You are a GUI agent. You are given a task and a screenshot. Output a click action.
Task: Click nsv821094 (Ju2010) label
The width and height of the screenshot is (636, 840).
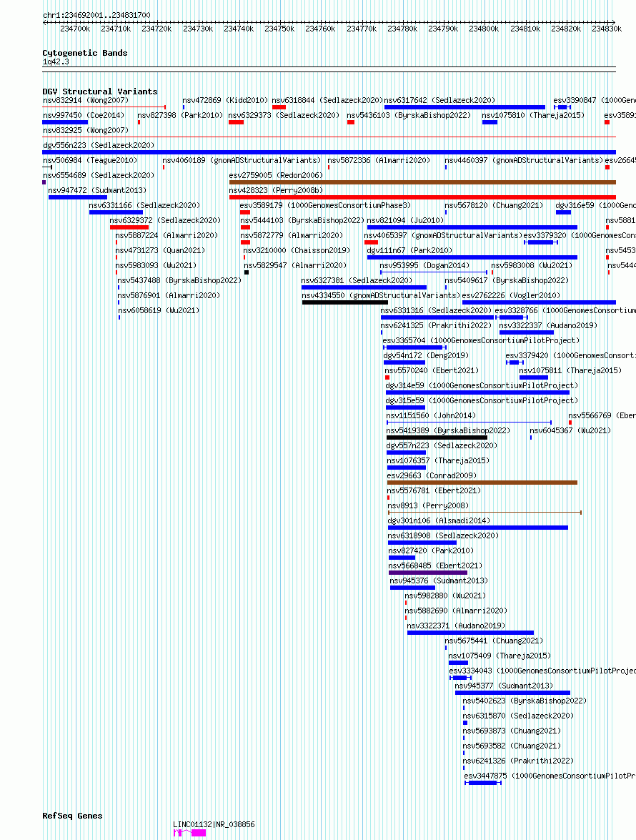click(405, 220)
